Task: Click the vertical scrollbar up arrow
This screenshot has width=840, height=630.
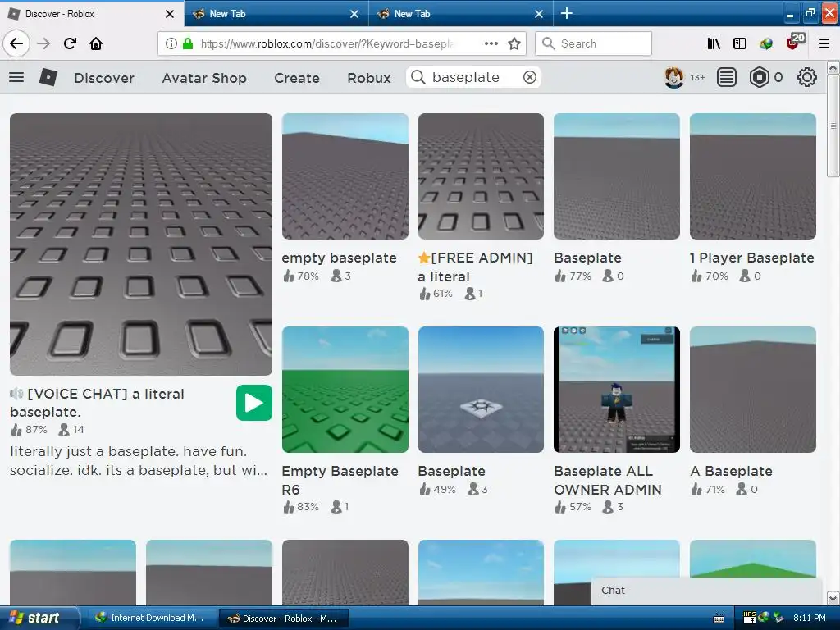Action: tap(833, 67)
